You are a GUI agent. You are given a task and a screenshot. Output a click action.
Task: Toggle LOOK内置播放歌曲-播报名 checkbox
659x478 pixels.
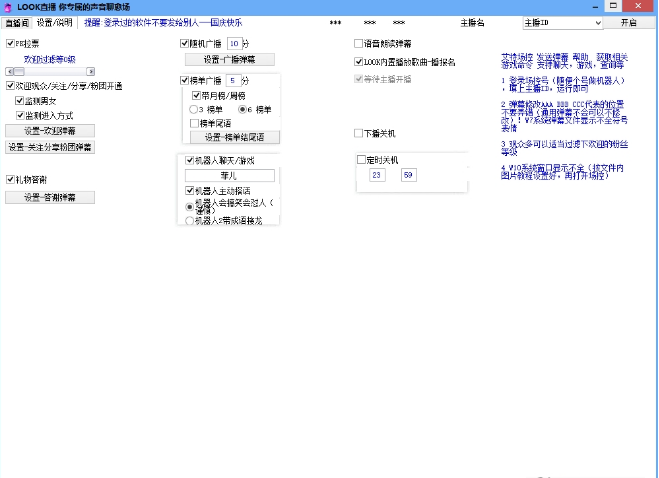point(358,62)
